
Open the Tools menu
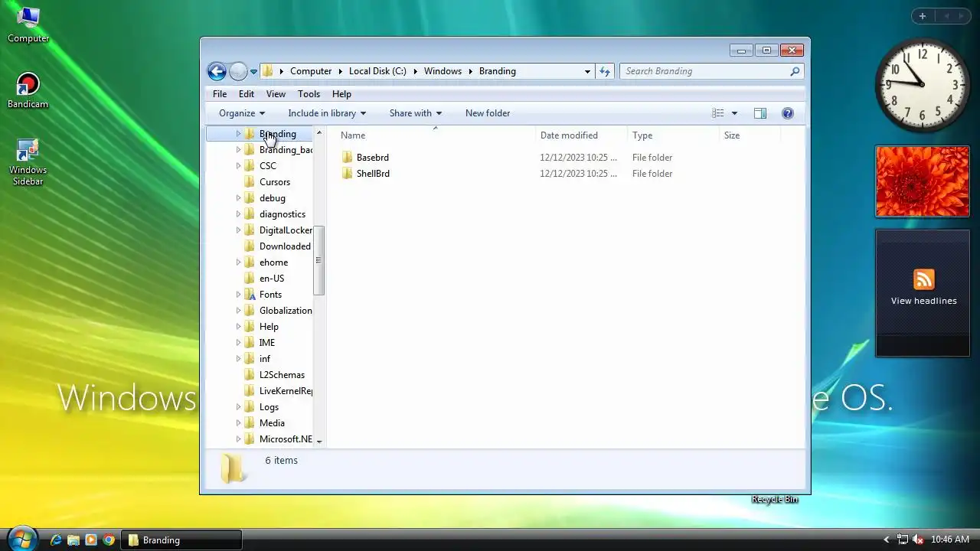tap(309, 94)
